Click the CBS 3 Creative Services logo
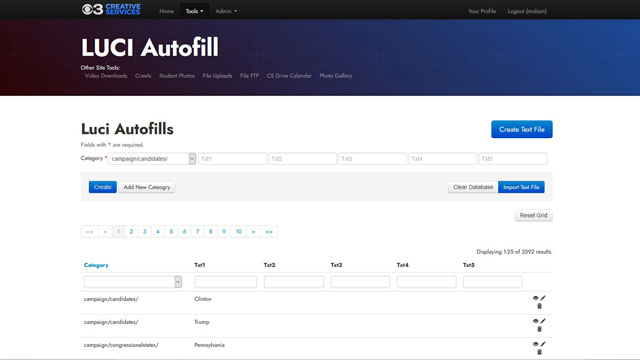Screen dimensions: 640x360 pos(111,9)
